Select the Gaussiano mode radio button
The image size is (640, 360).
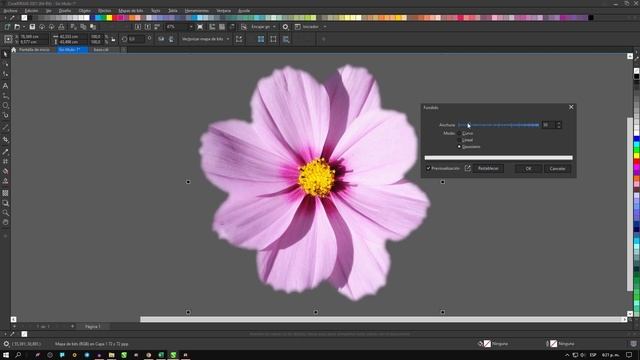coord(459,147)
